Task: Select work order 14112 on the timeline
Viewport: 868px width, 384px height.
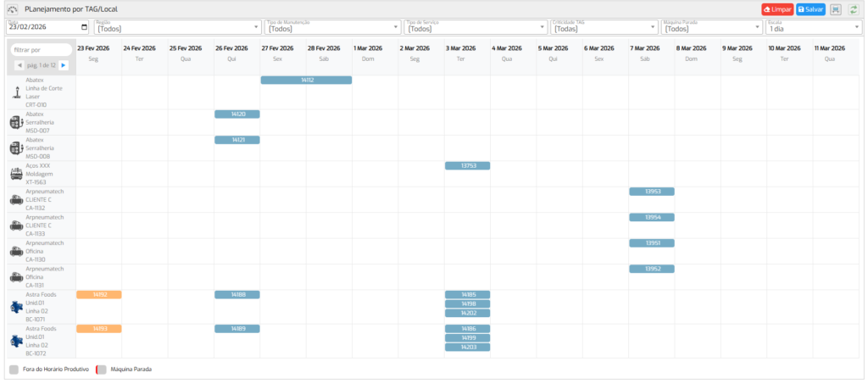Action: tap(306, 80)
